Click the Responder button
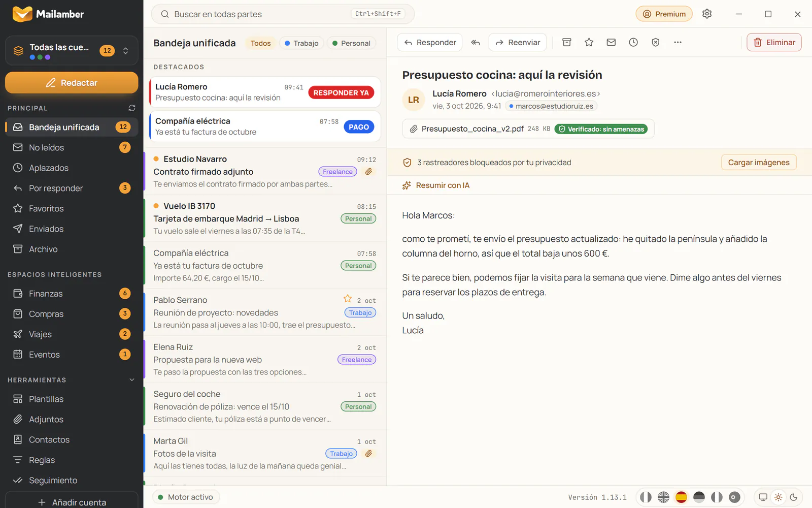Viewport: 812px width, 508px height. click(x=430, y=43)
